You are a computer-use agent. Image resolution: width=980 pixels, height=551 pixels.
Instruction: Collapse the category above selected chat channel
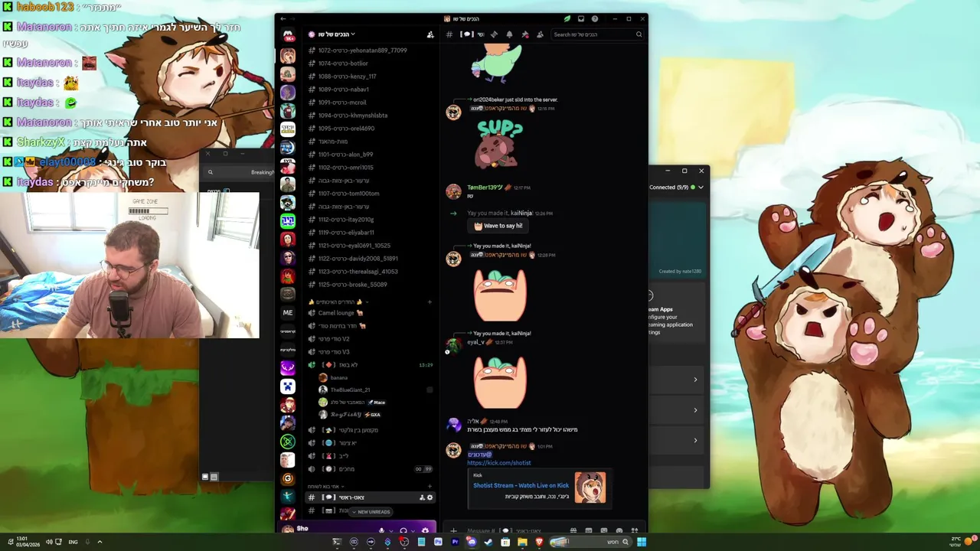tap(325, 486)
